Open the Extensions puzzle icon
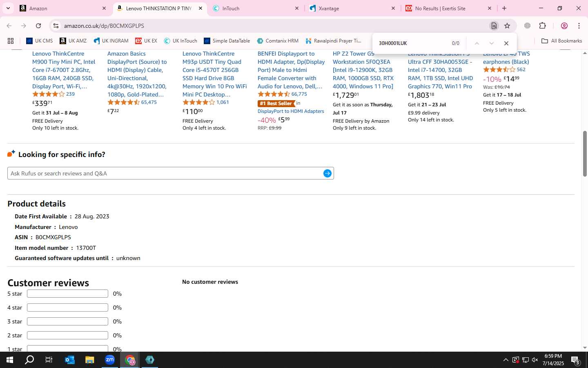This screenshot has width=588, height=368. click(x=542, y=26)
